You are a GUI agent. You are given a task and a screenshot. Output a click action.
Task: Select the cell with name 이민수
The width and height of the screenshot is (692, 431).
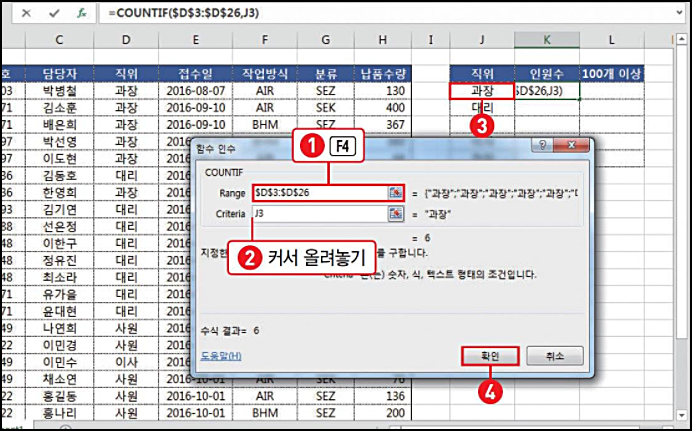pos(59,362)
